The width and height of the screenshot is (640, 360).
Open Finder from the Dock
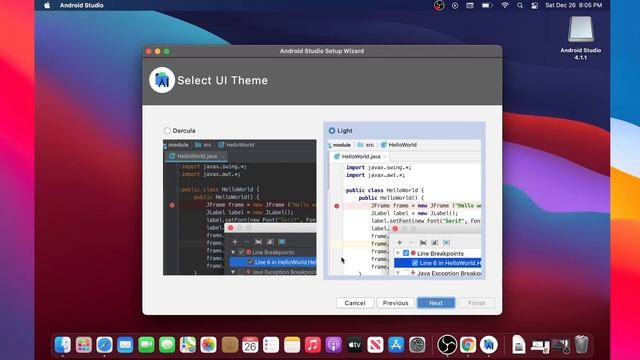pyautogui.click(x=63, y=345)
